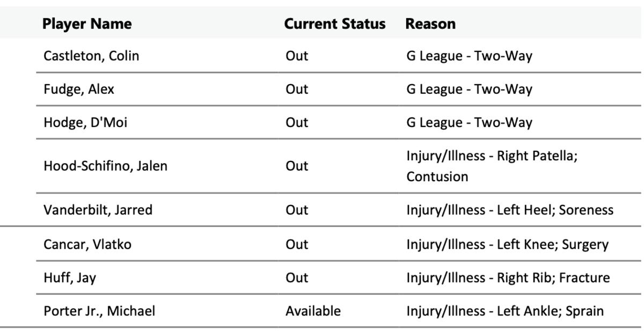644x332 pixels.
Task: Click on Hood-Schifino, Jalen player name
Action: (x=105, y=166)
